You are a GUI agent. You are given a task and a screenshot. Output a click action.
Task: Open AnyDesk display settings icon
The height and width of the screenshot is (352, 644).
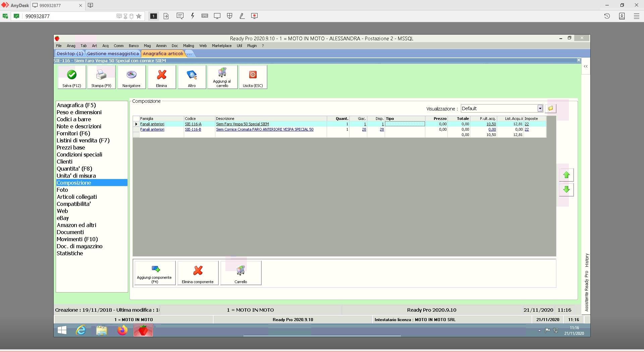click(217, 16)
